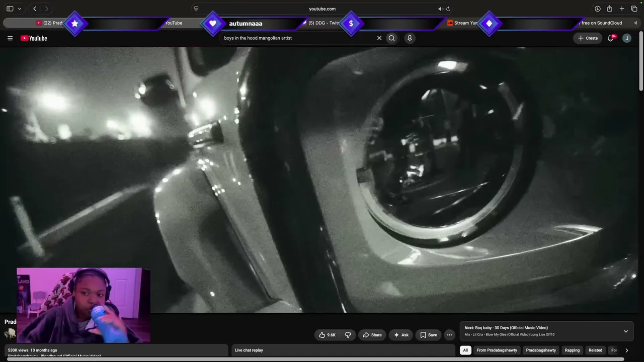Click the youtube.com address bar
Screen dimensions: 644x362
click(x=322, y=9)
